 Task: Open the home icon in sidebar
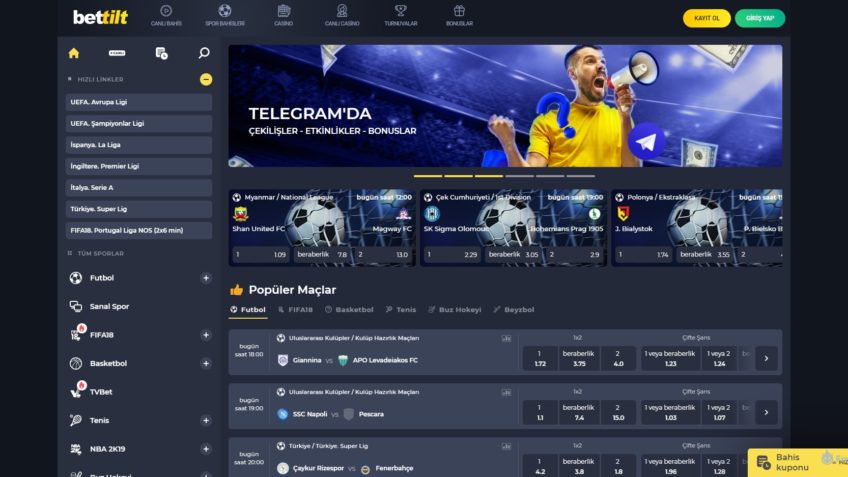click(74, 53)
